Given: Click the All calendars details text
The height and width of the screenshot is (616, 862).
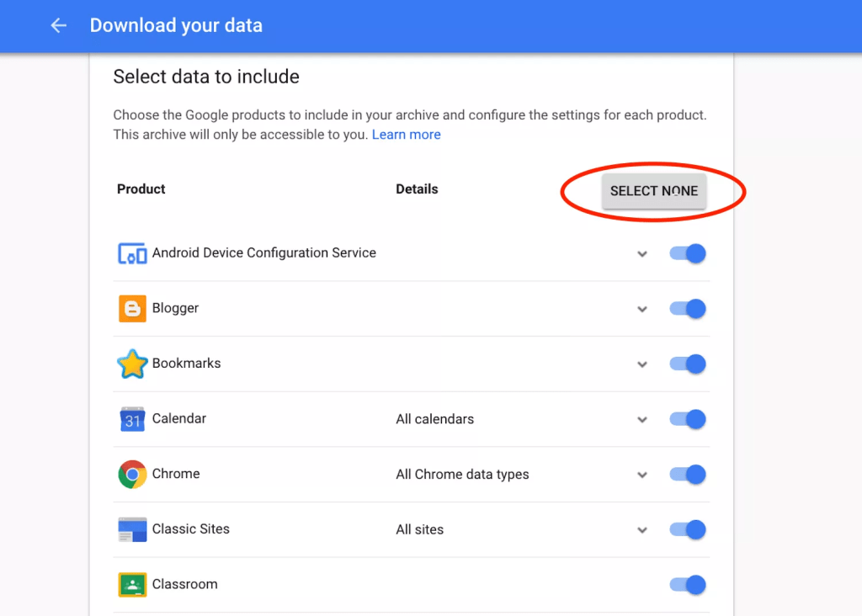Looking at the screenshot, I should point(434,419).
